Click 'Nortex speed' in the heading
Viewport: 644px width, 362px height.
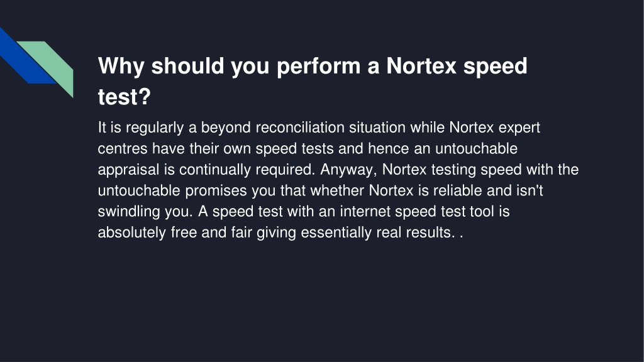457,66
